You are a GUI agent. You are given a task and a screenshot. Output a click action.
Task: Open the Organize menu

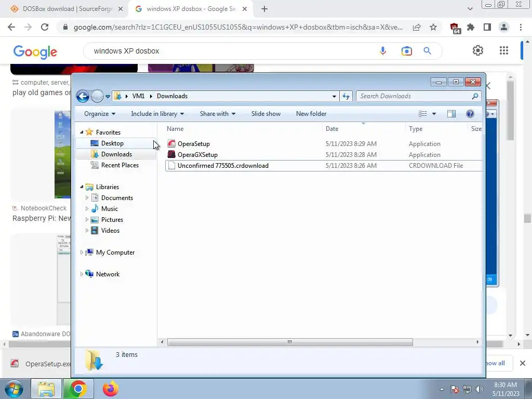point(100,114)
